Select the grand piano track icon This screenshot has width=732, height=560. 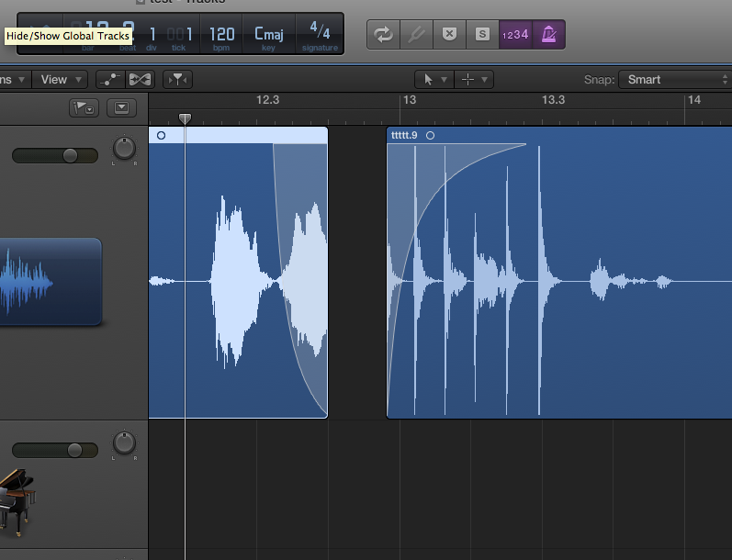click(x=17, y=503)
